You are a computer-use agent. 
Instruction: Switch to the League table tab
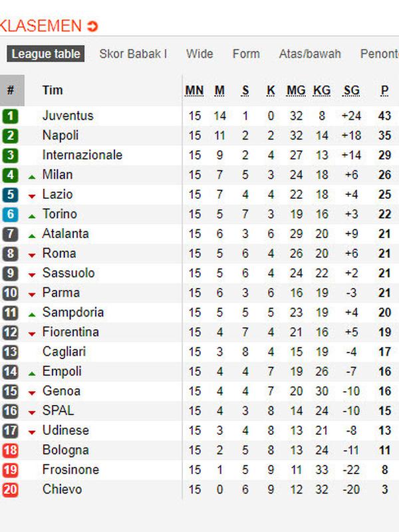click(45, 55)
